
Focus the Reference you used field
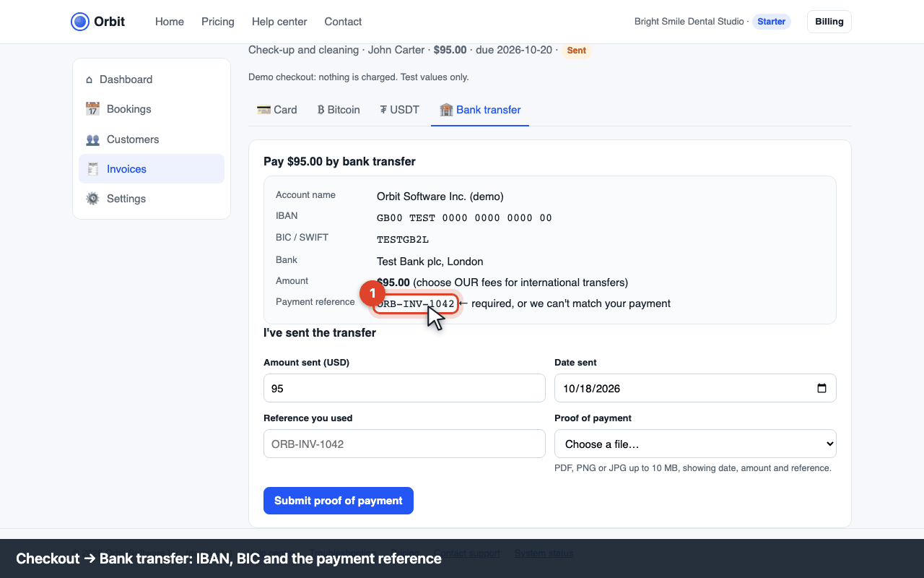(404, 444)
